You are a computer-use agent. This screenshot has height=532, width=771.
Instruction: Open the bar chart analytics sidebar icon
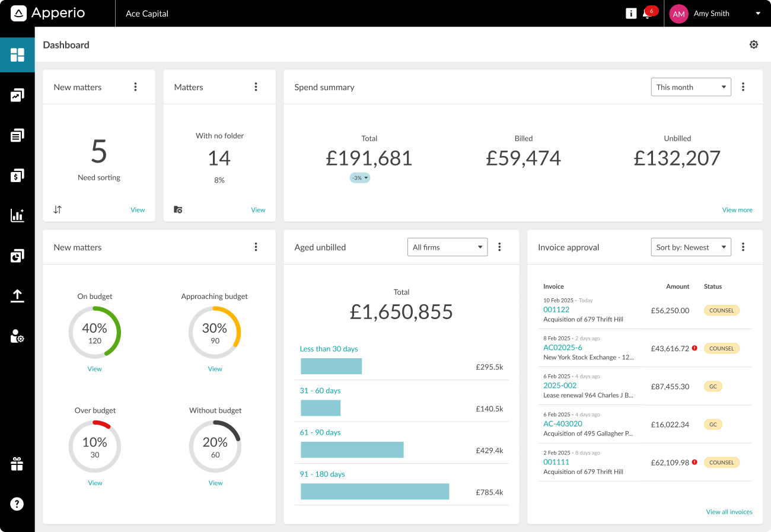click(x=17, y=215)
